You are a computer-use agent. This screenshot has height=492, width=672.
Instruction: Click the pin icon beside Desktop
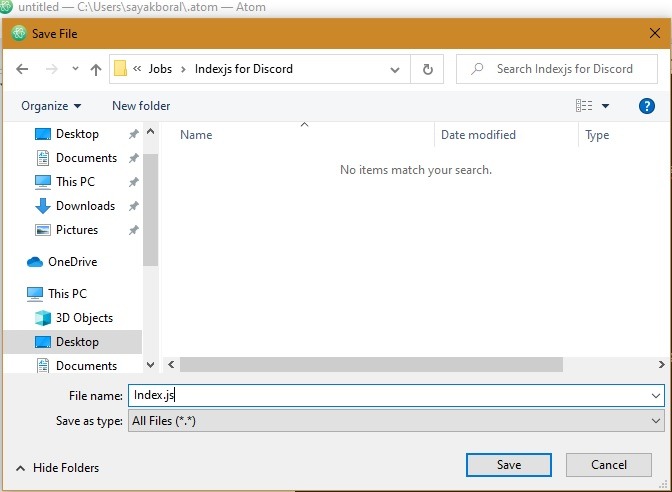tap(134, 134)
